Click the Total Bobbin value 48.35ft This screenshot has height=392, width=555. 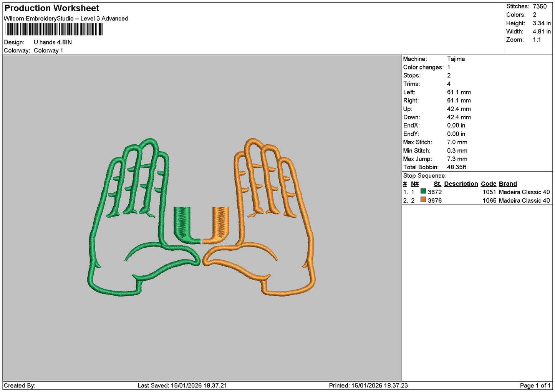457,167
